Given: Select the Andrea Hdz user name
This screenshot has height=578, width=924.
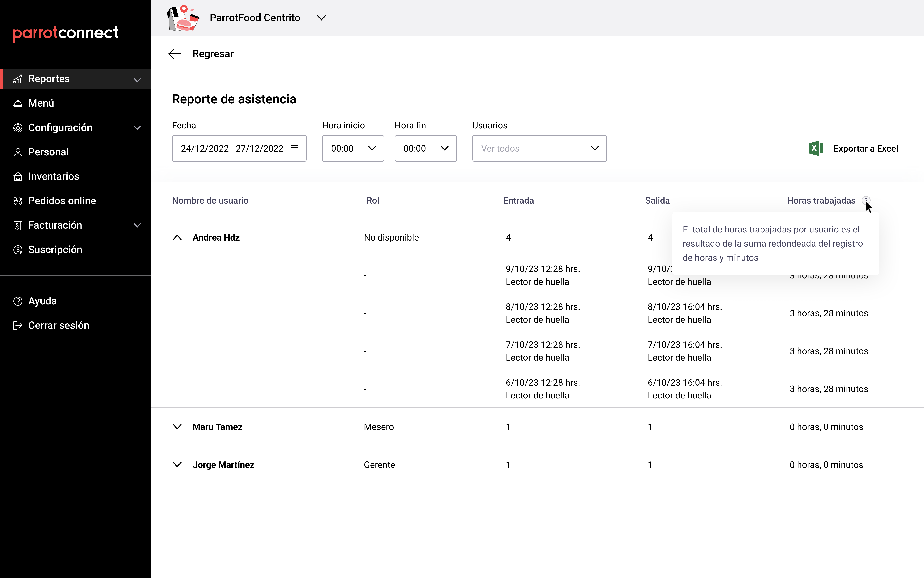Looking at the screenshot, I should click(216, 237).
